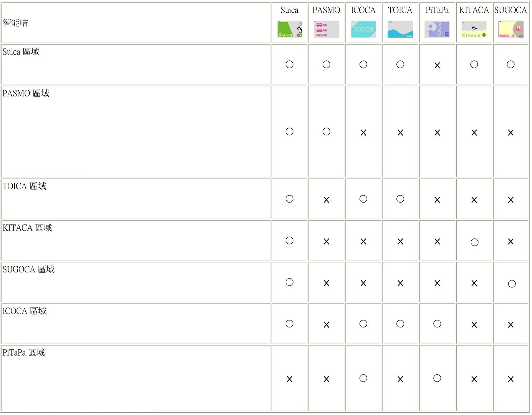Click the SUGOCA 區域 row label
Image resolution: width=532 pixels, height=415 pixels.
(x=28, y=269)
